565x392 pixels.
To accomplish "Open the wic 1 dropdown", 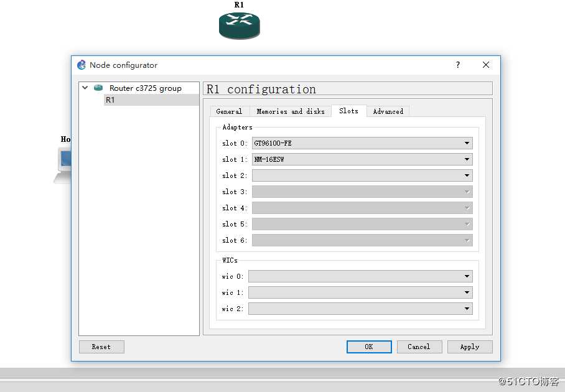I will click(x=360, y=292).
